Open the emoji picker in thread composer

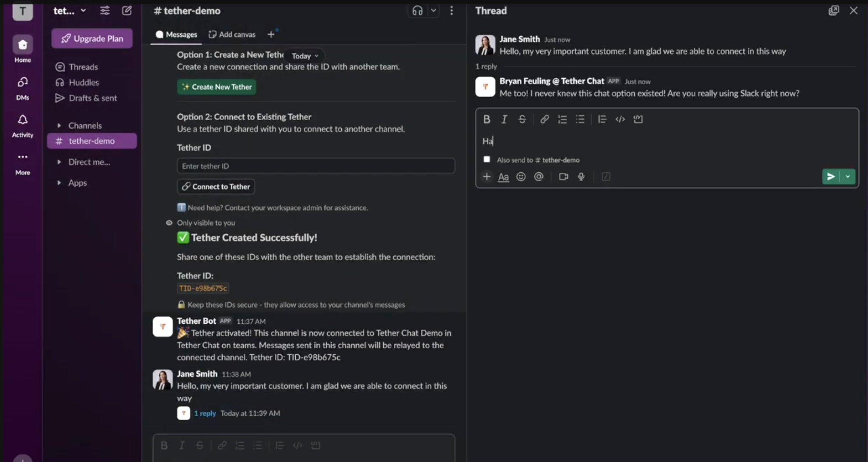click(521, 177)
